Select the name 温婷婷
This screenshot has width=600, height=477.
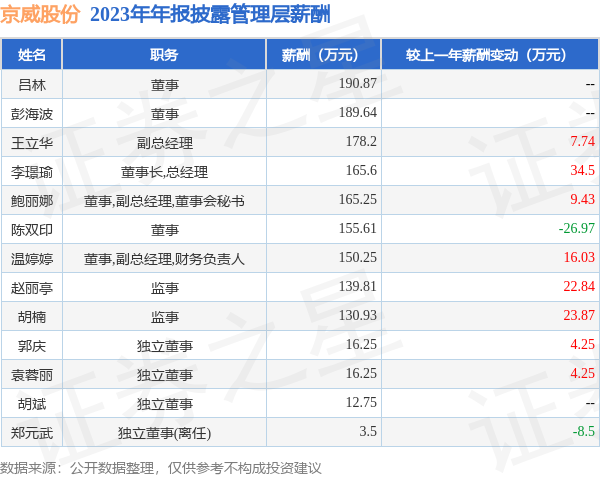32,259
